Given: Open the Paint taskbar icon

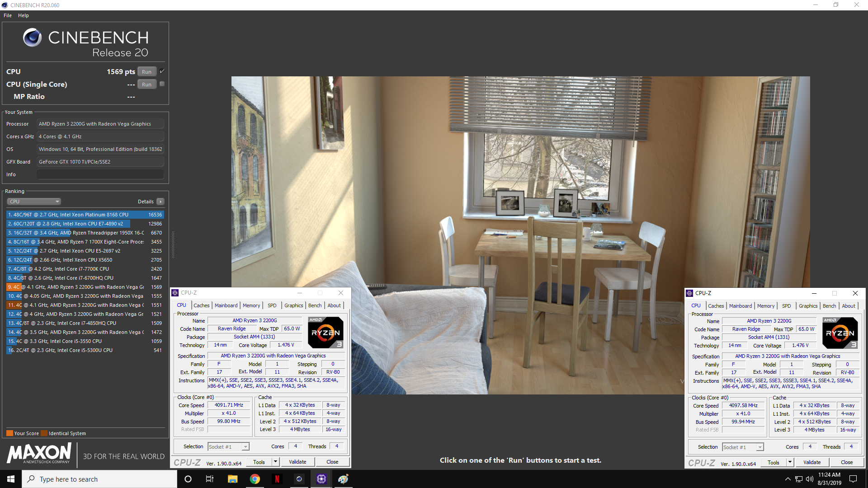Looking at the screenshot, I should point(343,479).
